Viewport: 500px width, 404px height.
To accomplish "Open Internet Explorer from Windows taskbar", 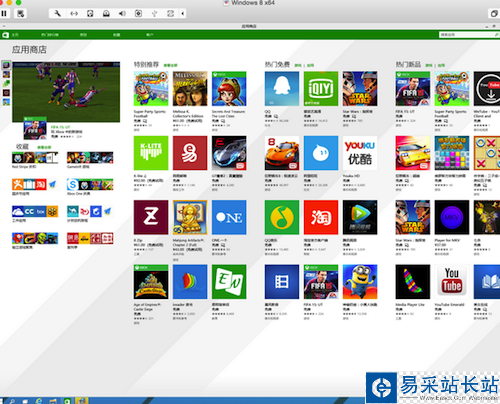I will click(39, 401).
